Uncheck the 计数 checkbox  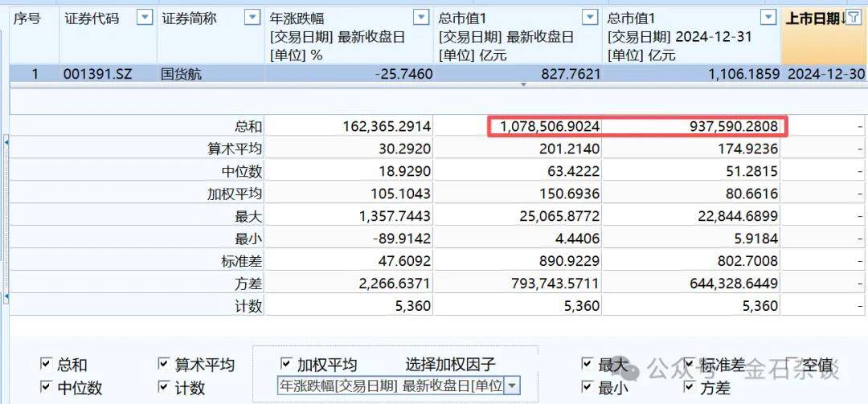[x=163, y=388]
